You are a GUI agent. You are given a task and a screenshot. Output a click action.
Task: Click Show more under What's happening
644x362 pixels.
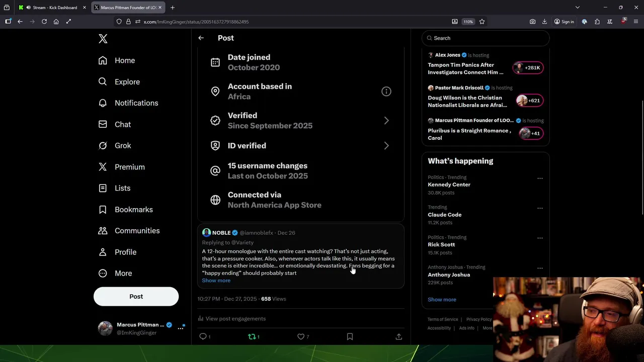442,300
